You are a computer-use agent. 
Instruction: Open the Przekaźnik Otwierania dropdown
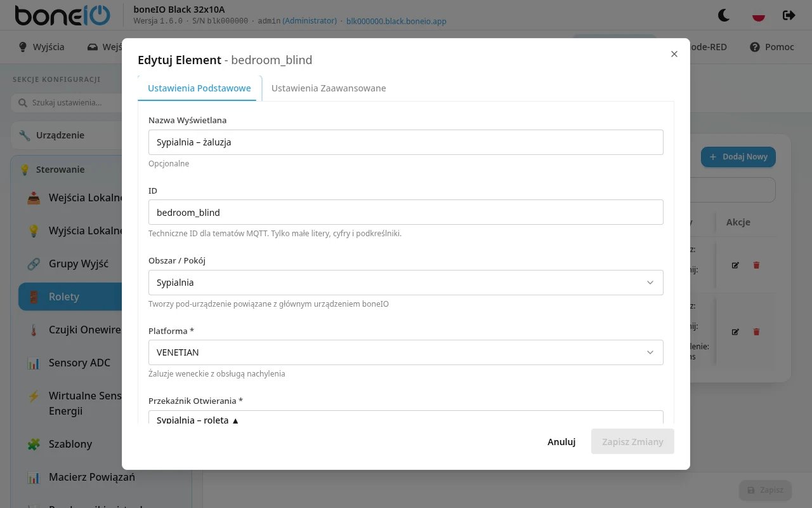click(406, 418)
